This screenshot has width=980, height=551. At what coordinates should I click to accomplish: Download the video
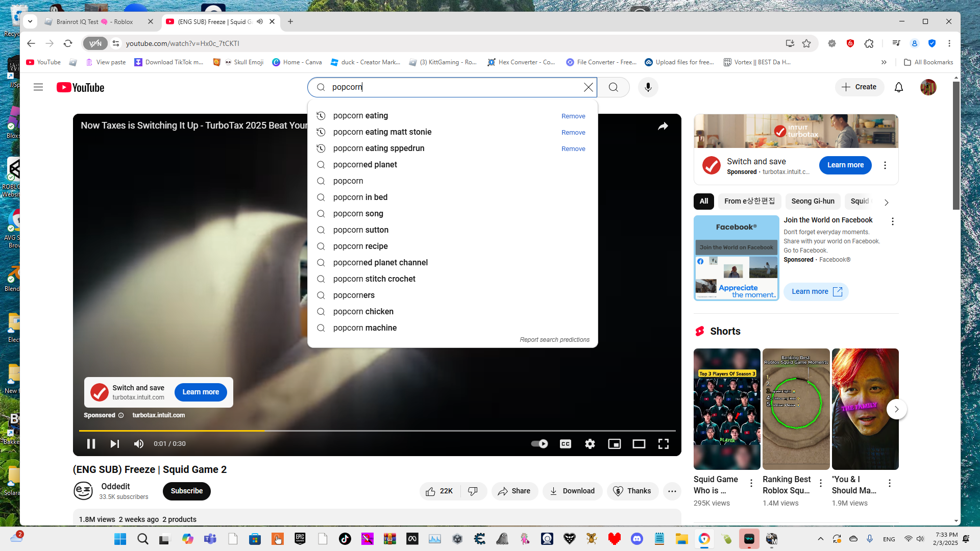point(572,491)
